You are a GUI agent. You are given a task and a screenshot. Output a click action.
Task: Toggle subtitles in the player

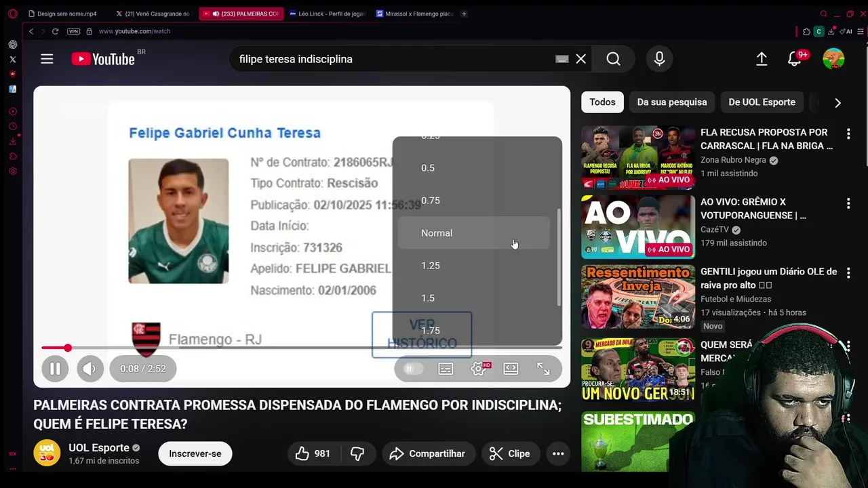[x=446, y=369]
